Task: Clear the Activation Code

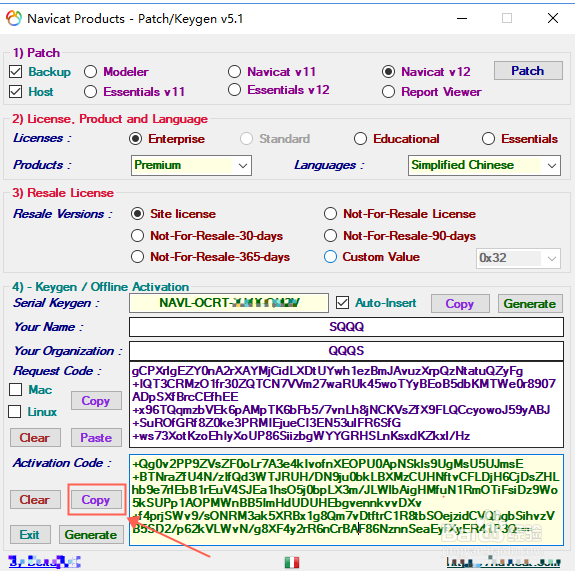Action: [35, 499]
